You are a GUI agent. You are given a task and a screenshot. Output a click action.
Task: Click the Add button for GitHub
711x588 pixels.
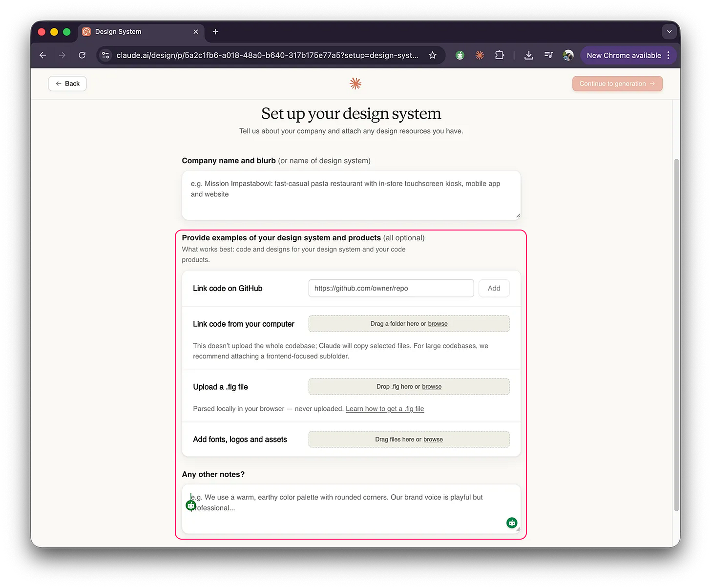point(494,288)
